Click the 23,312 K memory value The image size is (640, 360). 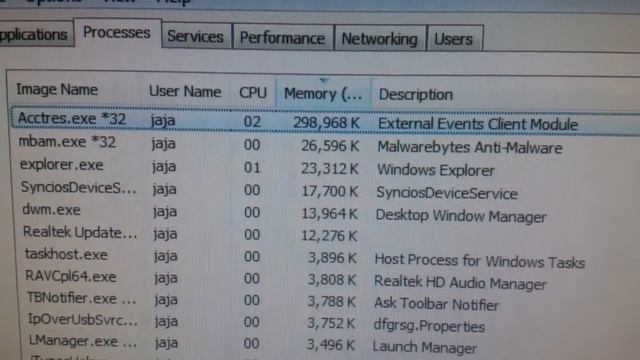click(x=330, y=169)
